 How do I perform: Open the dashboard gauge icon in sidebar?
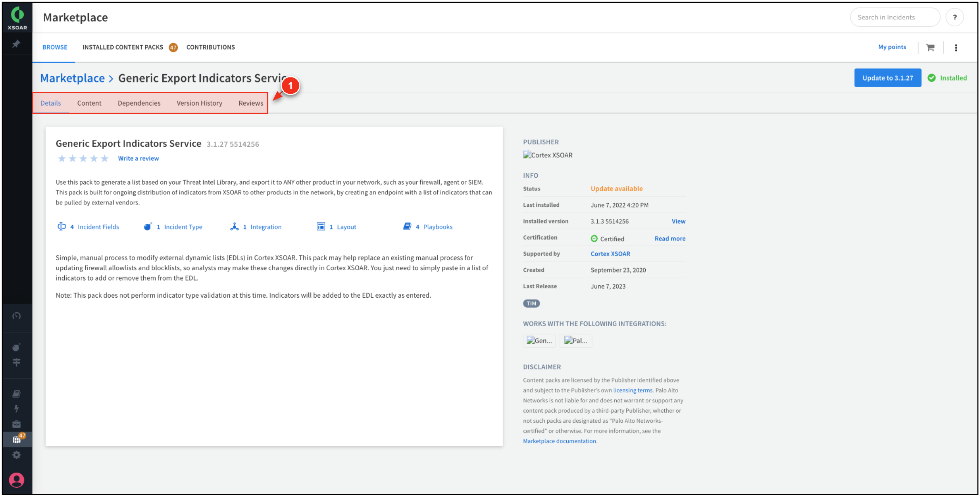16,316
